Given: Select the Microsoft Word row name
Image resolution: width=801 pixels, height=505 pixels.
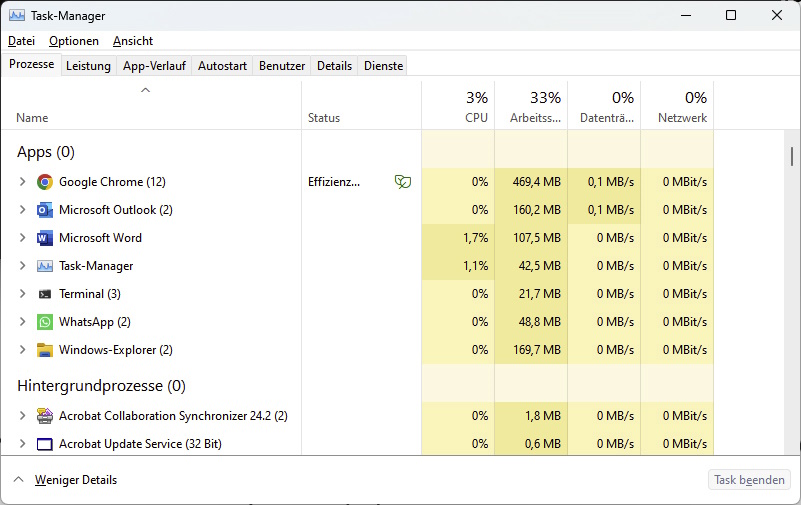Looking at the screenshot, I should (100, 238).
